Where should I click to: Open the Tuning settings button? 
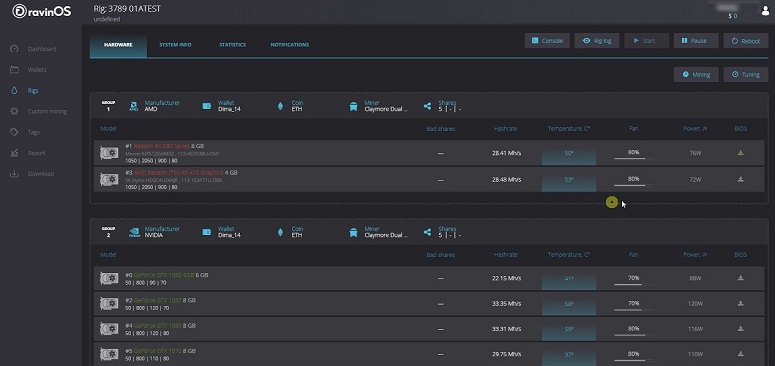click(x=746, y=74)
